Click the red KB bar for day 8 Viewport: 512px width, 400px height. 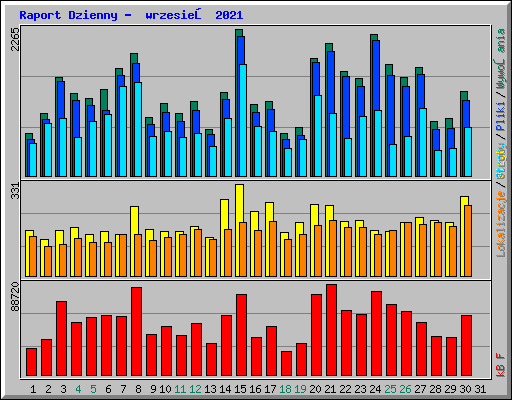coord(136,331)
